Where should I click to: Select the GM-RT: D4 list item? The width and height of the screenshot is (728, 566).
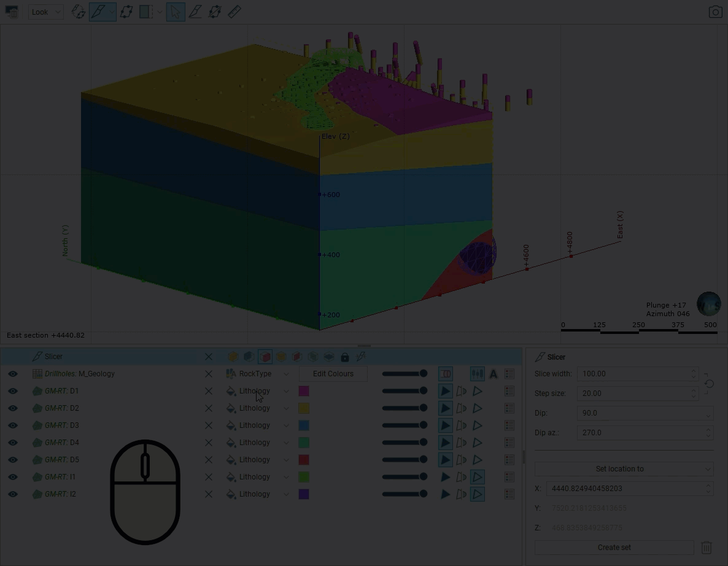click(x=61, y=443)
